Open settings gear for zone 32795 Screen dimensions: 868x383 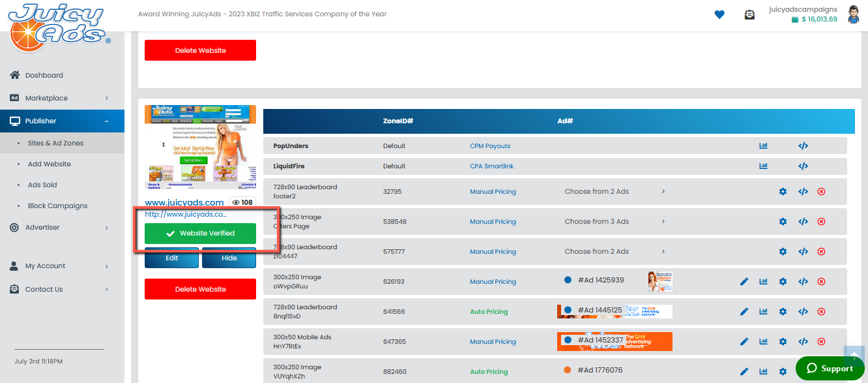(x=783, y=192)
